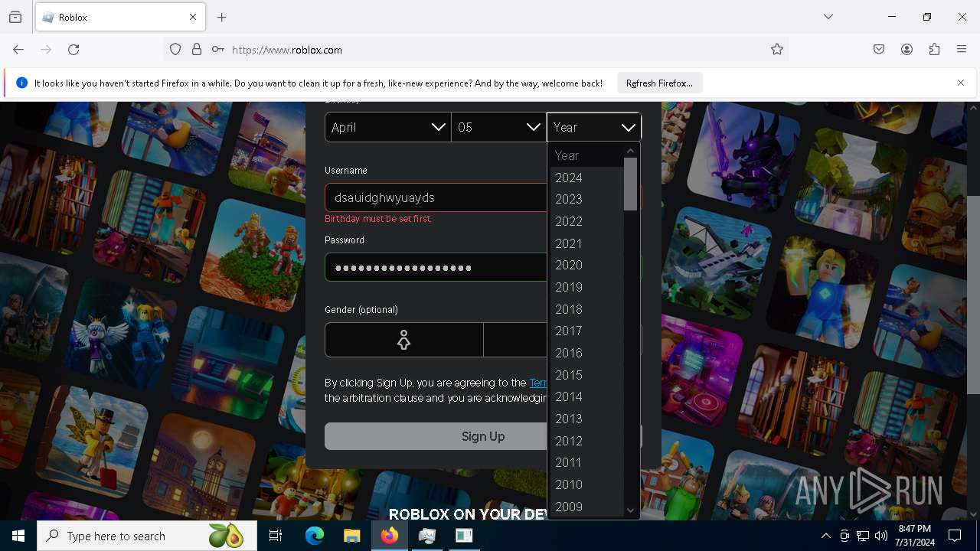The width and height of the screenshot is (980, 551).
Task: Open the Firefox application menu hamburger
Action: point(962,50)
